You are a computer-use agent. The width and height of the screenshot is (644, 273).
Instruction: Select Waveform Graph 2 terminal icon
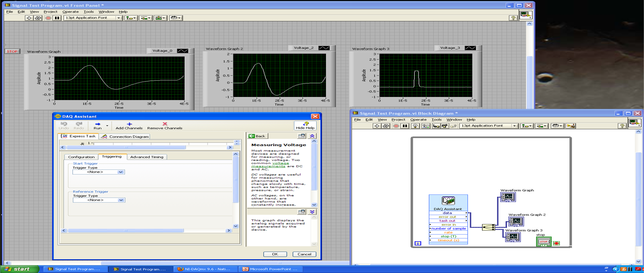click(x=516, y=222)
